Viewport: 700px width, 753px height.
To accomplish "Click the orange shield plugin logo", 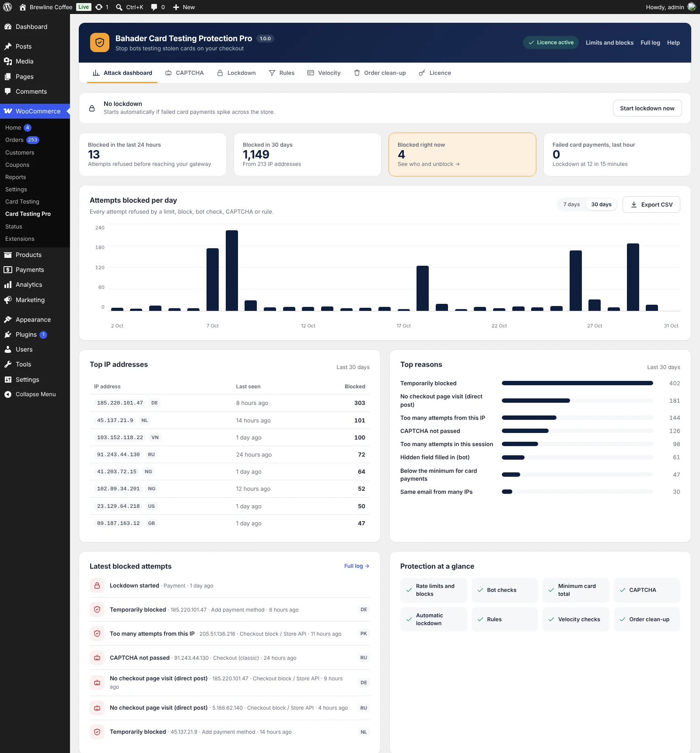I will coord(100,42).
